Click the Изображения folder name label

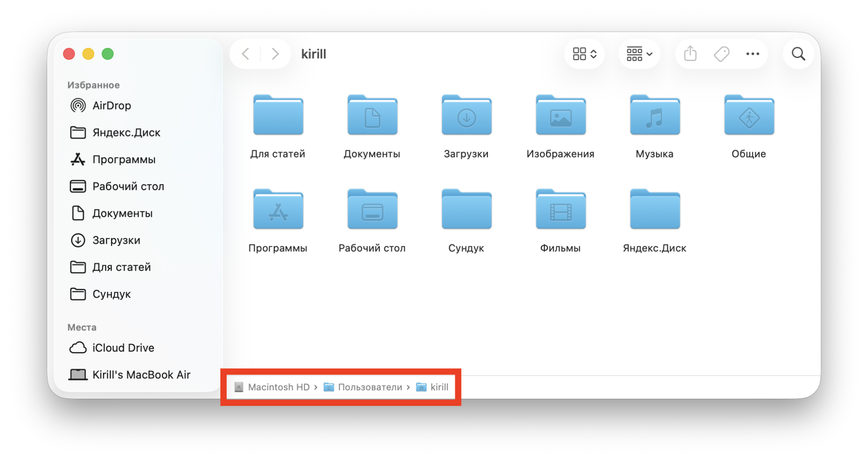[x=560, y=154]
